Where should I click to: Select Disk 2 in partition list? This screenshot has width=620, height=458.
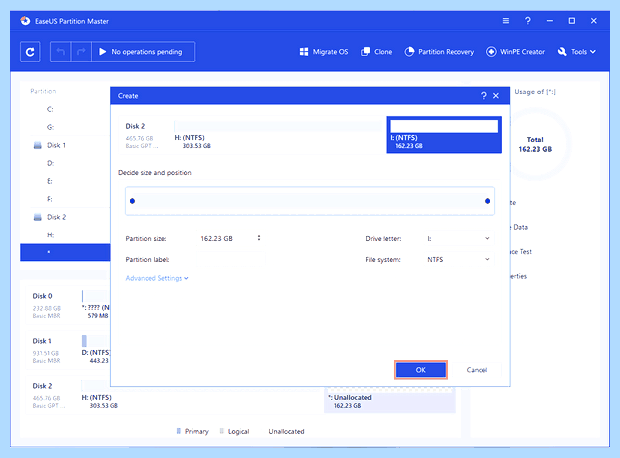pos(56,217)
